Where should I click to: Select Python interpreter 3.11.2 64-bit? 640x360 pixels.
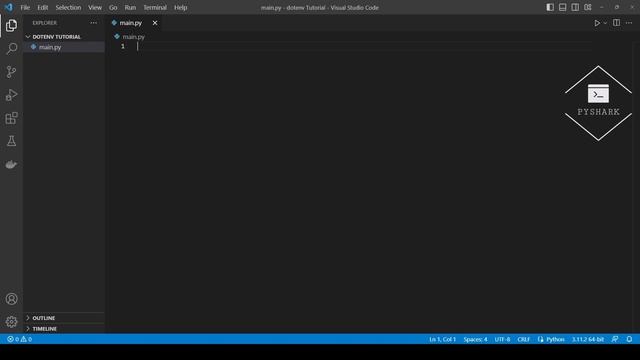pyautogui.click(x=587, y=339)
